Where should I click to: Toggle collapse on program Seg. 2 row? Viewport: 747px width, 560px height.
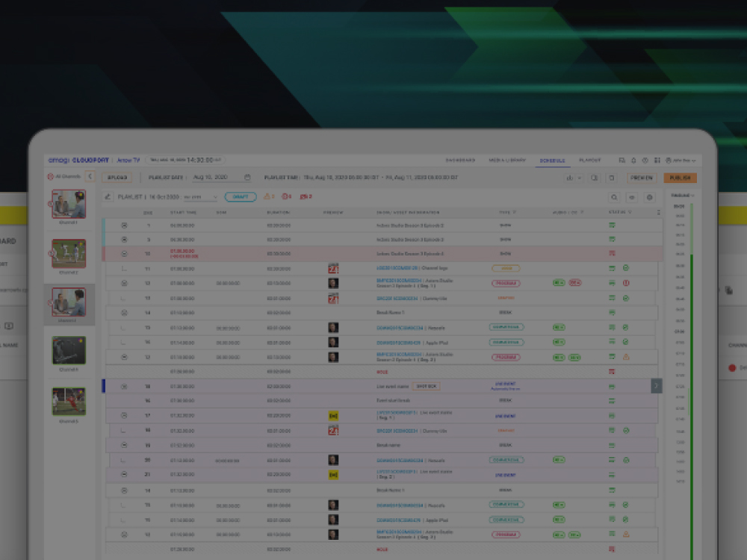[x=124, y=357]
